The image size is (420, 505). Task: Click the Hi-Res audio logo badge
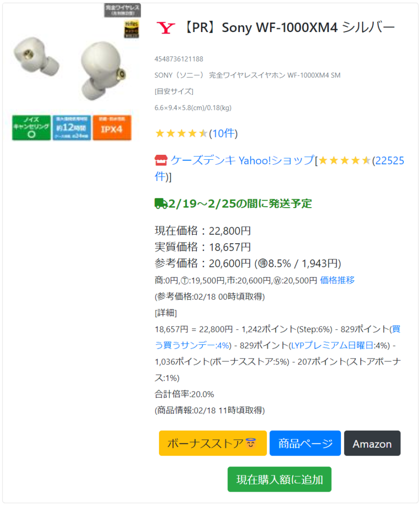(x=131, y=29)
